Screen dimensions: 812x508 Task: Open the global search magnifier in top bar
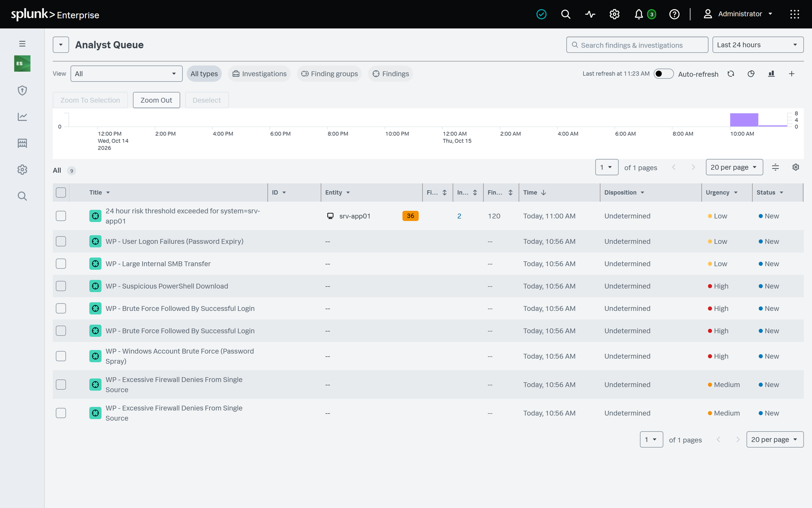(565, 14)
